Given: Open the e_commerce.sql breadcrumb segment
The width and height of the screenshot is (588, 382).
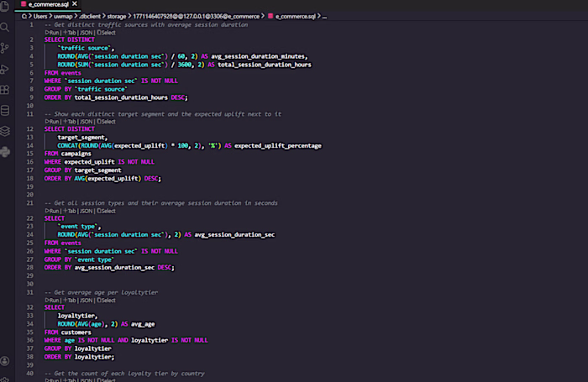Looking at the screenshot, I should coord(296,16).
